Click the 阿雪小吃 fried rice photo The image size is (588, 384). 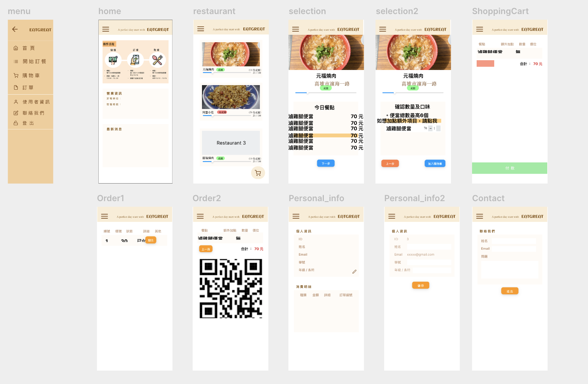[x=231, y=97]
